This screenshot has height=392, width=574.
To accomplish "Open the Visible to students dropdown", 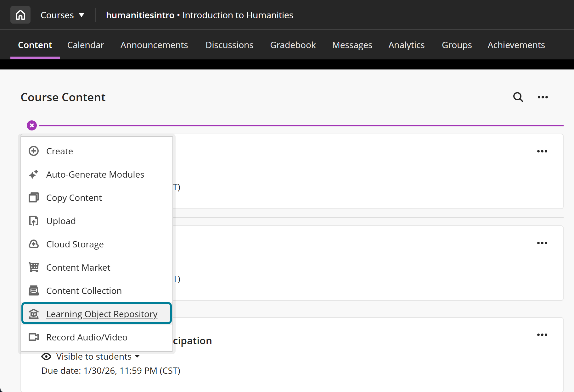I will pos(137,356).
